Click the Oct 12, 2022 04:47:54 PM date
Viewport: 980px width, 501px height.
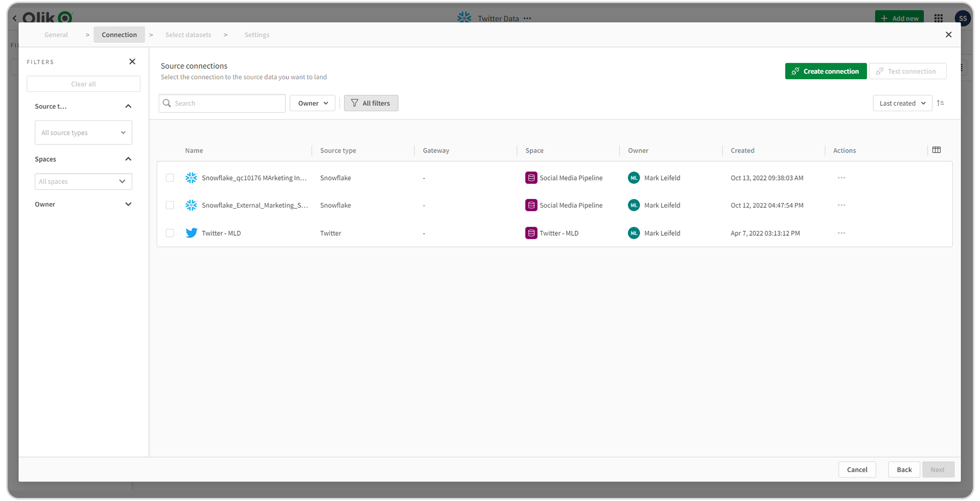pos(767,206)
